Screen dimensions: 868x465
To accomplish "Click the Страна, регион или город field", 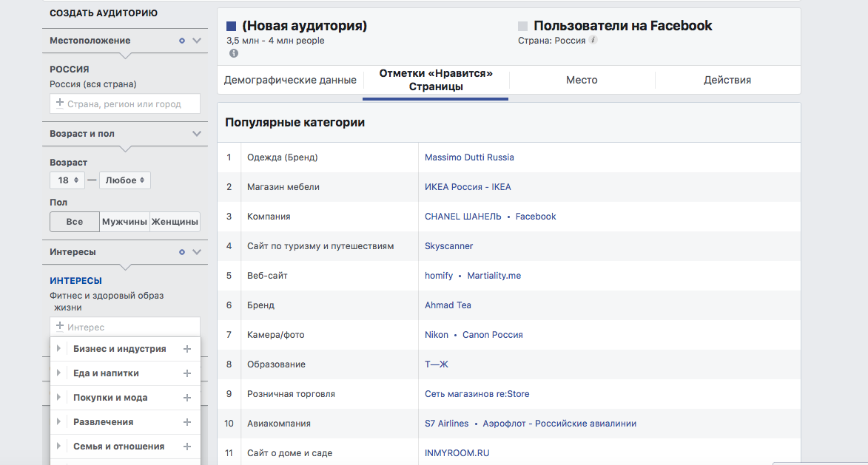I will click(125, 104).
